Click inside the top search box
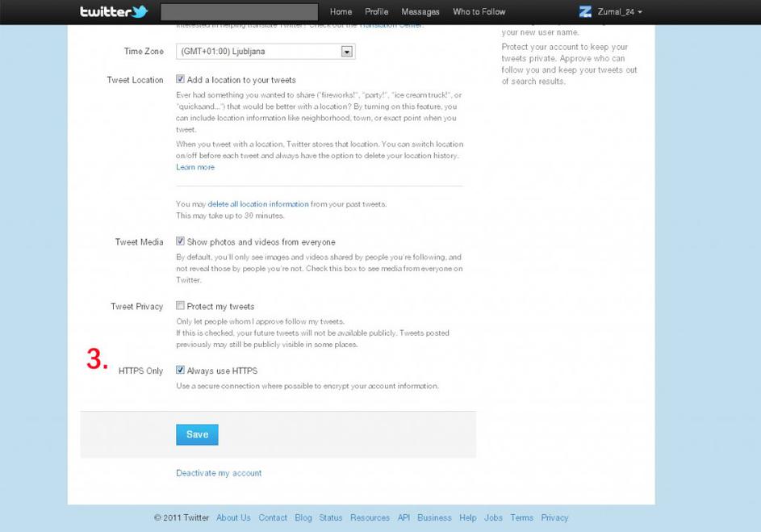This screenshot has height=532, width=761. click(239, 12)
